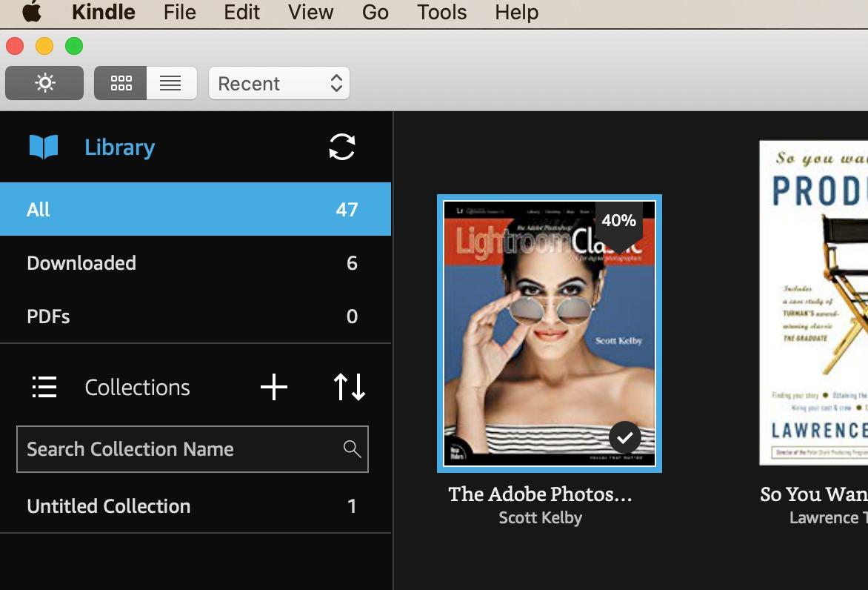Click the magnifier icon in collection search

pos(352,448)
